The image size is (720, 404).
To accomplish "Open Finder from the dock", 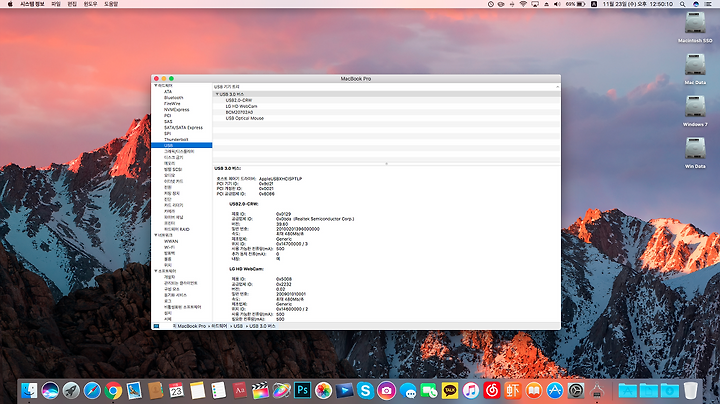I will point(29,391).
